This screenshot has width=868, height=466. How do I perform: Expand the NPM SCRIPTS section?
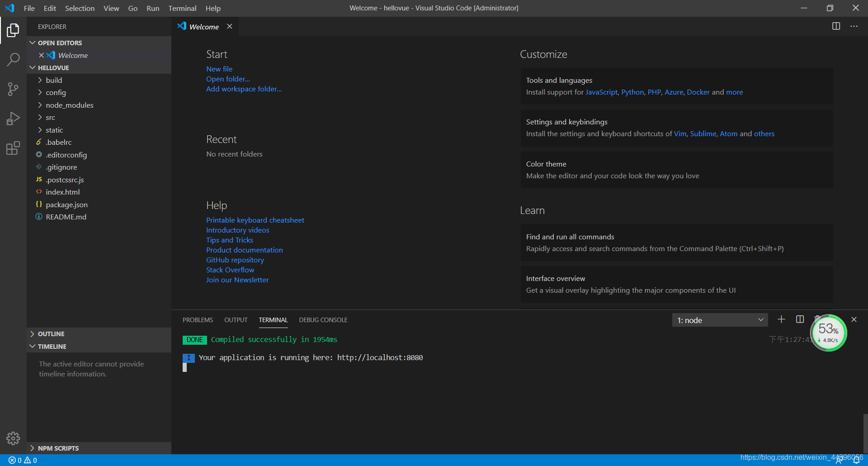[x=58, y=448]
